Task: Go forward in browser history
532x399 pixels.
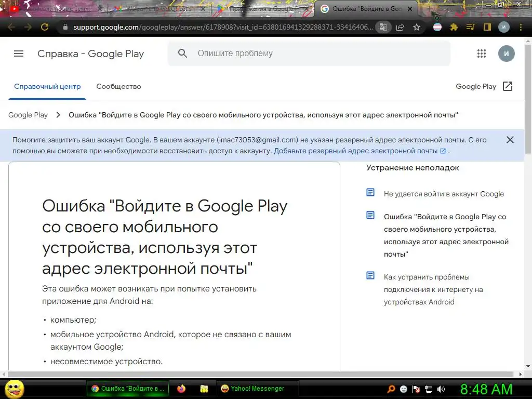Action: (28, 27)
